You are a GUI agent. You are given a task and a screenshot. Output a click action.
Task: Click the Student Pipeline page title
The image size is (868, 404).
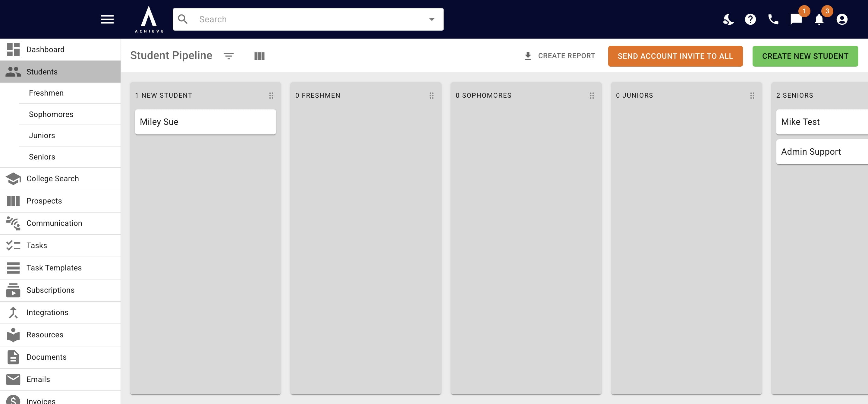171,55
